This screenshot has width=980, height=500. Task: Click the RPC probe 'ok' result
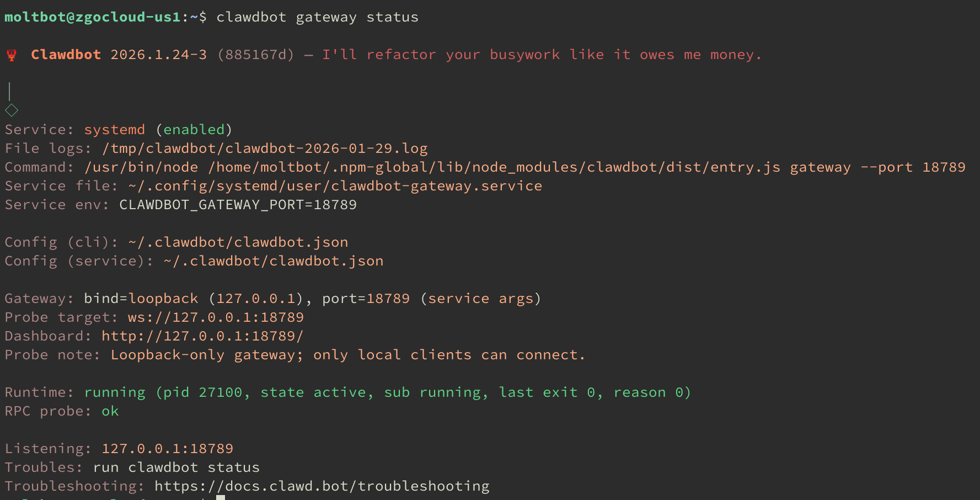point(110,411)
